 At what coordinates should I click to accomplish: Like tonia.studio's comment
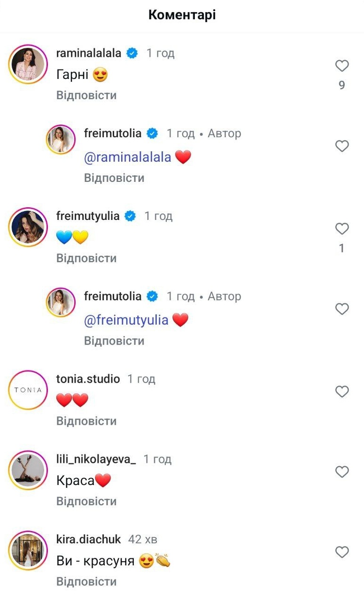coord(342,391)
